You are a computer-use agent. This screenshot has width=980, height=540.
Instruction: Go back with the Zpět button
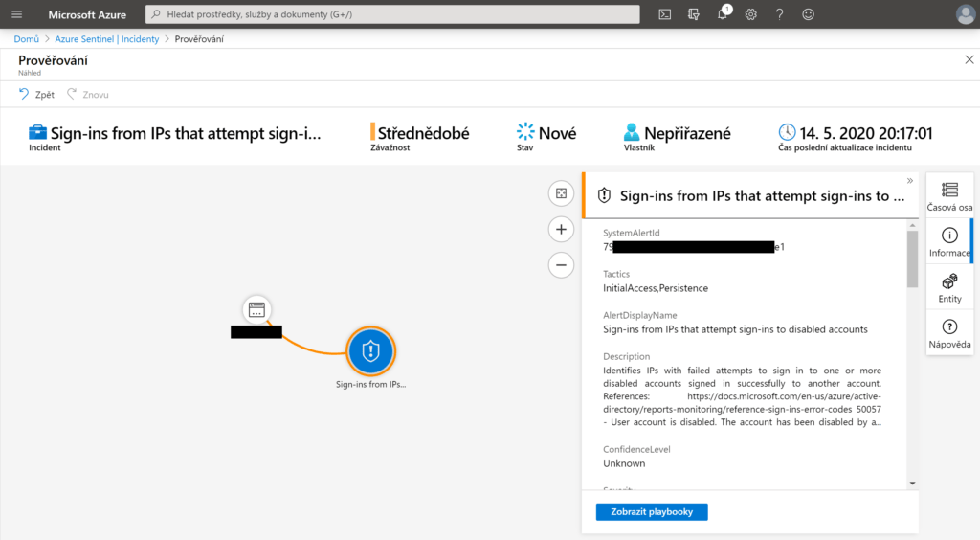point(36,95)
